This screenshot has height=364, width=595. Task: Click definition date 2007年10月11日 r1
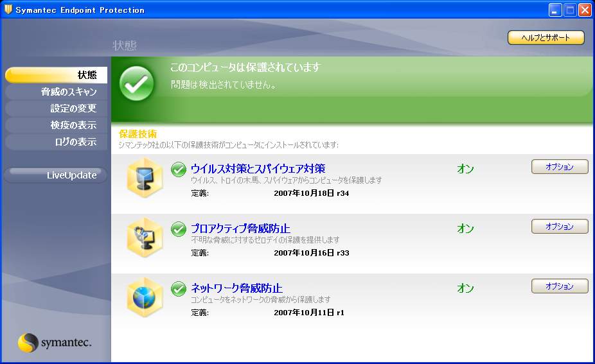[x=309, y=313]
